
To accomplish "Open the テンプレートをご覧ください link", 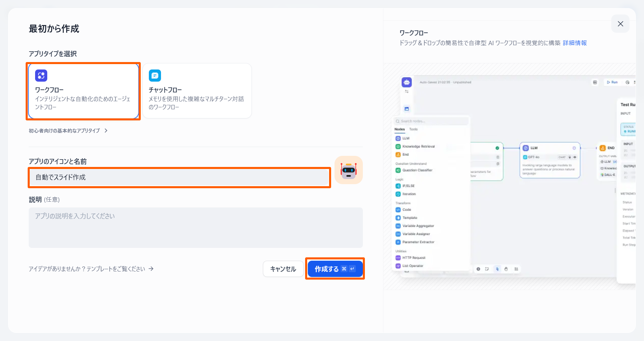I will click(116, 269).
